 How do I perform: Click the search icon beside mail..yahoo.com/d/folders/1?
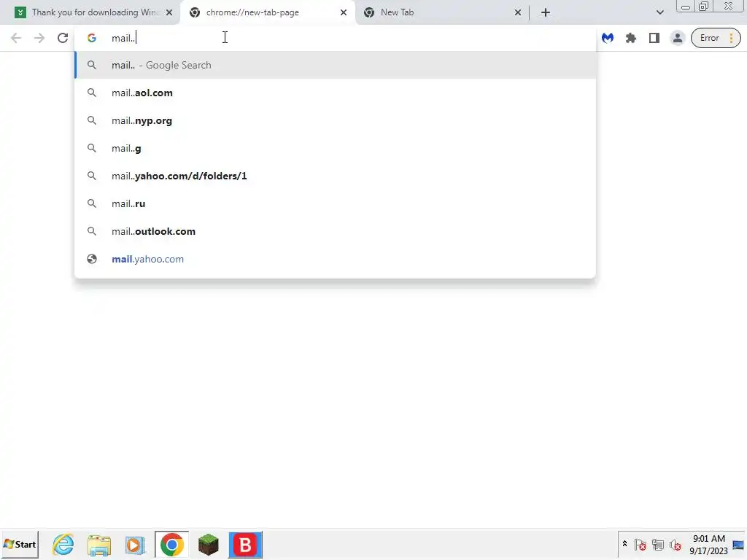[x=92, y=176]
